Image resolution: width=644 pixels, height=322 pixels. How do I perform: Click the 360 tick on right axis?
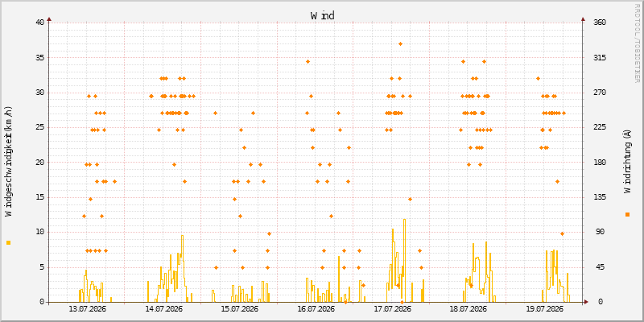595,23
